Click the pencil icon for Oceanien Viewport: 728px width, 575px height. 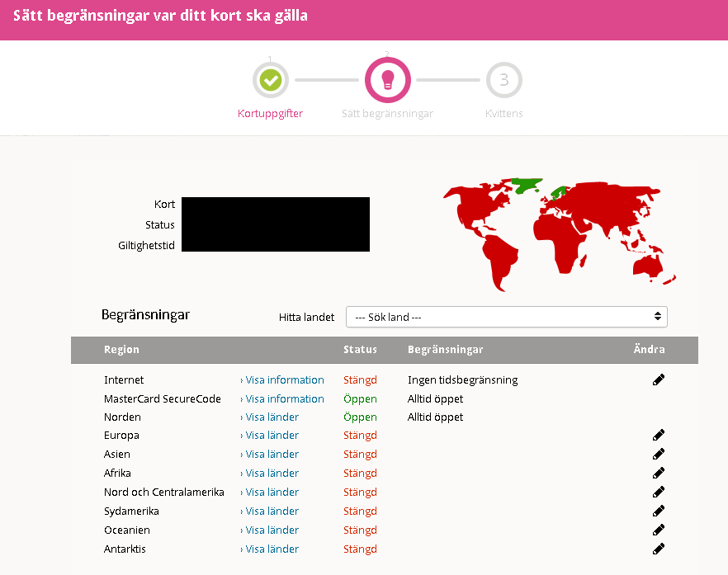click(658, 530)
